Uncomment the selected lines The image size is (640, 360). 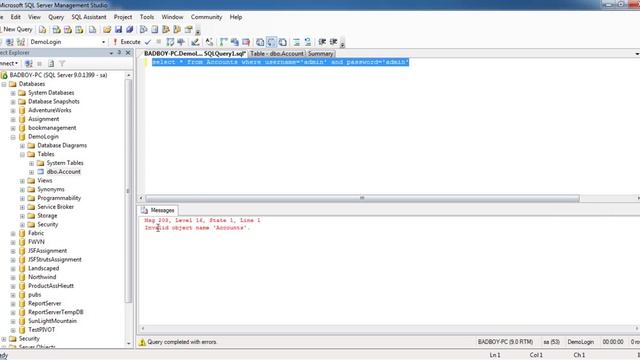[x=308, y=42]
